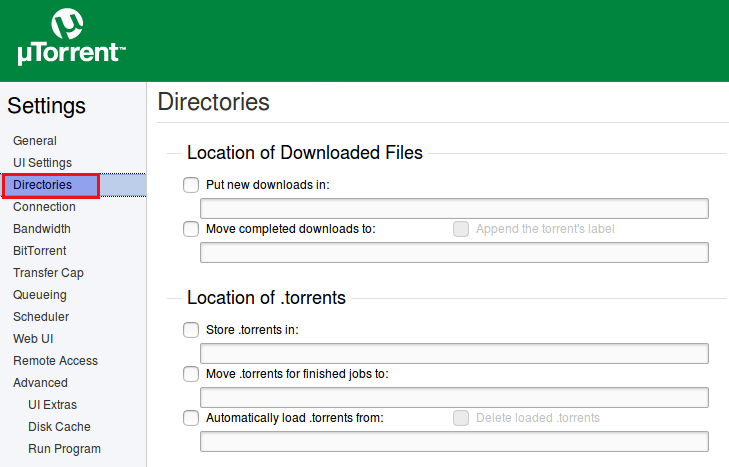Screen dimensions: 729x467
Task: Expand Advanced settings section
Action: click(40, 383)
